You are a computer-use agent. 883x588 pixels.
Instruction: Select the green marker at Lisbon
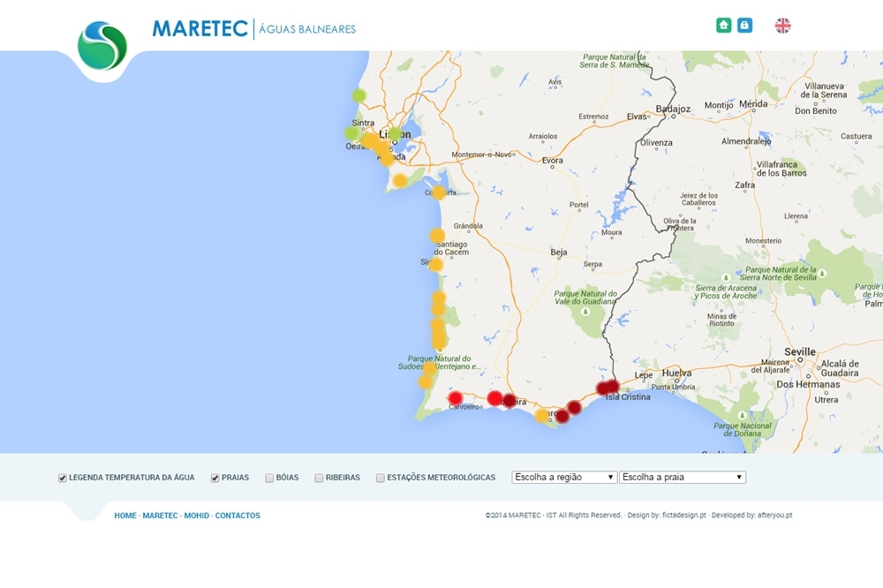(396, 134)
